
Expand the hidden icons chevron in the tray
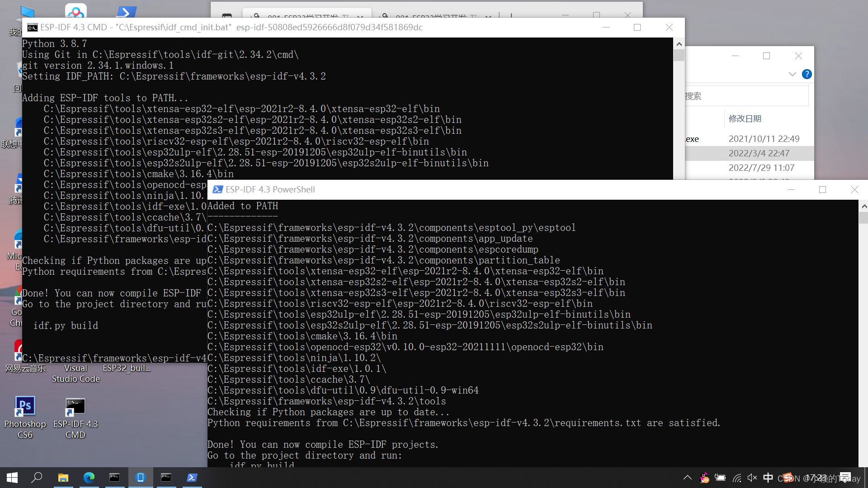[x=687, y=477]
